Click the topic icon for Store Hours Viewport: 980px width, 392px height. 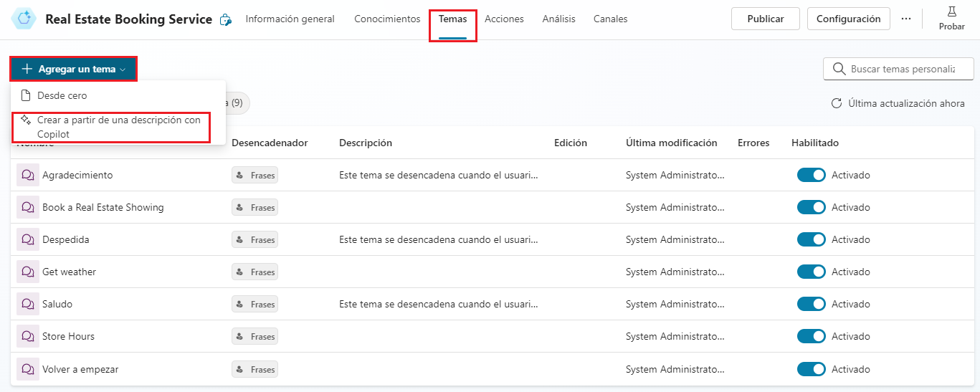[28, 336]
